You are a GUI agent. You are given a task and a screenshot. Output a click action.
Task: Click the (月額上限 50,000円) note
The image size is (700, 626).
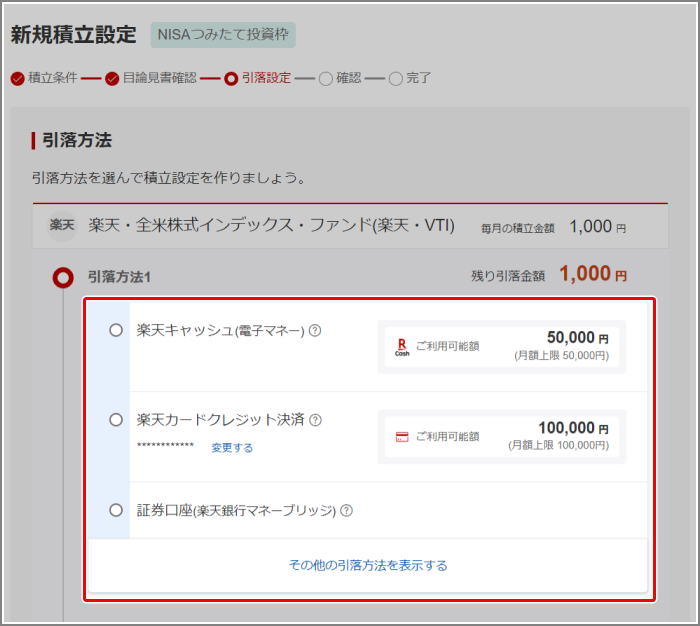(x=562, y=355)
